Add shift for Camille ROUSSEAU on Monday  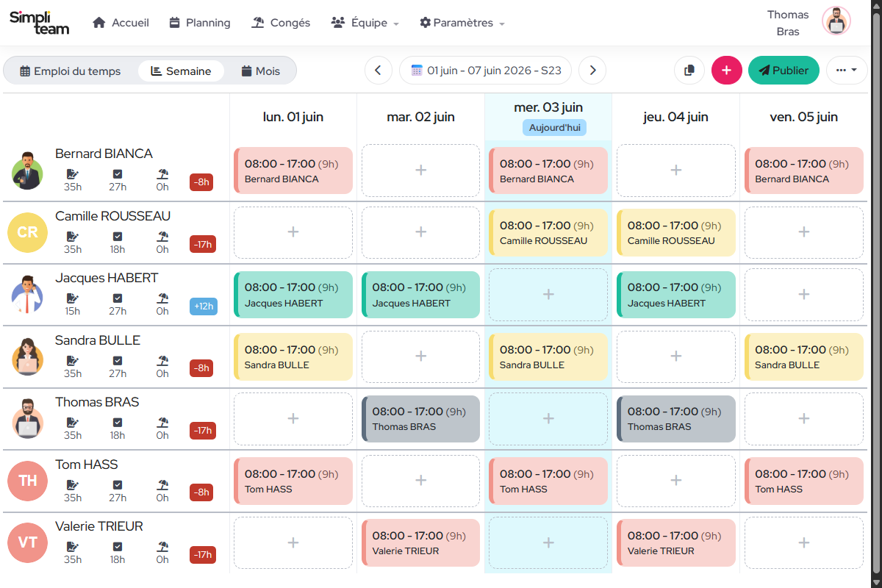293,232
